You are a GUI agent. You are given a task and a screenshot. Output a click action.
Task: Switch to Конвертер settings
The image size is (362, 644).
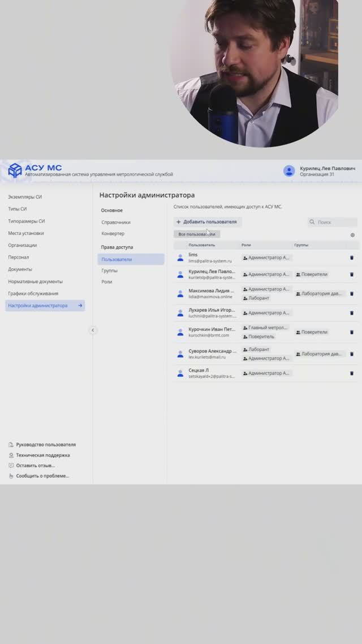pos(113,233)
